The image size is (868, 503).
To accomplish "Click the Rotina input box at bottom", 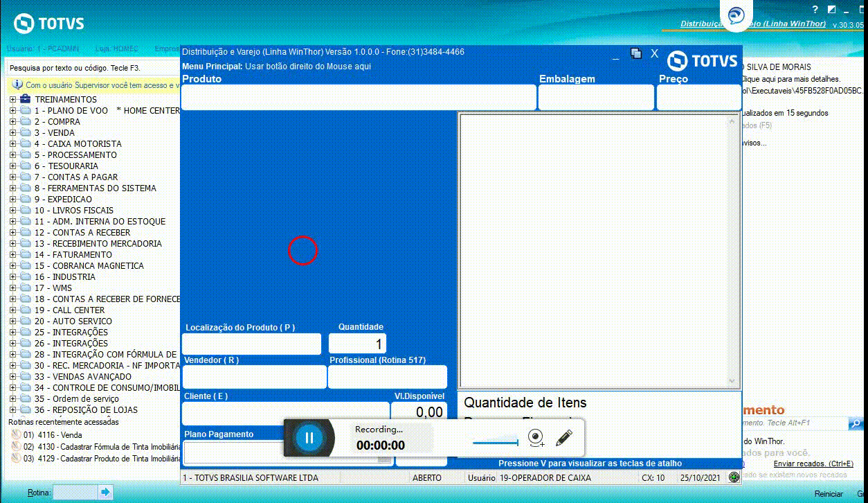I will [75, 492].
